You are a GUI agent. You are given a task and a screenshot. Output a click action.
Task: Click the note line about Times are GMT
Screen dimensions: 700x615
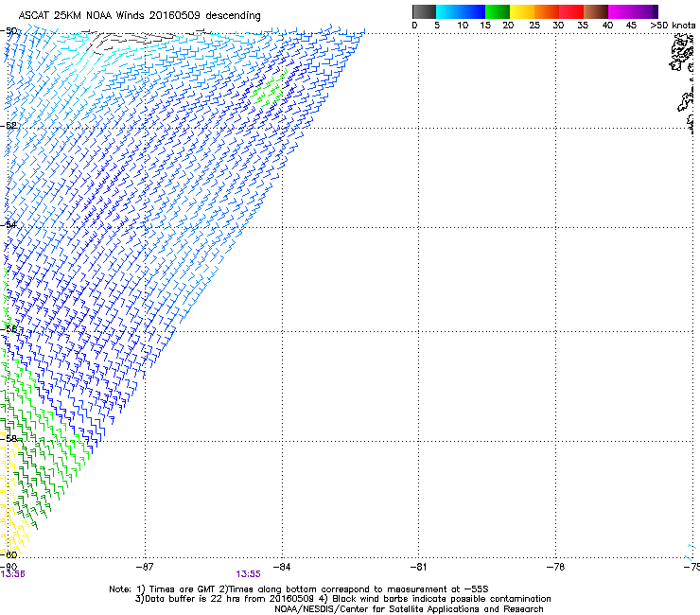[299, 589]
